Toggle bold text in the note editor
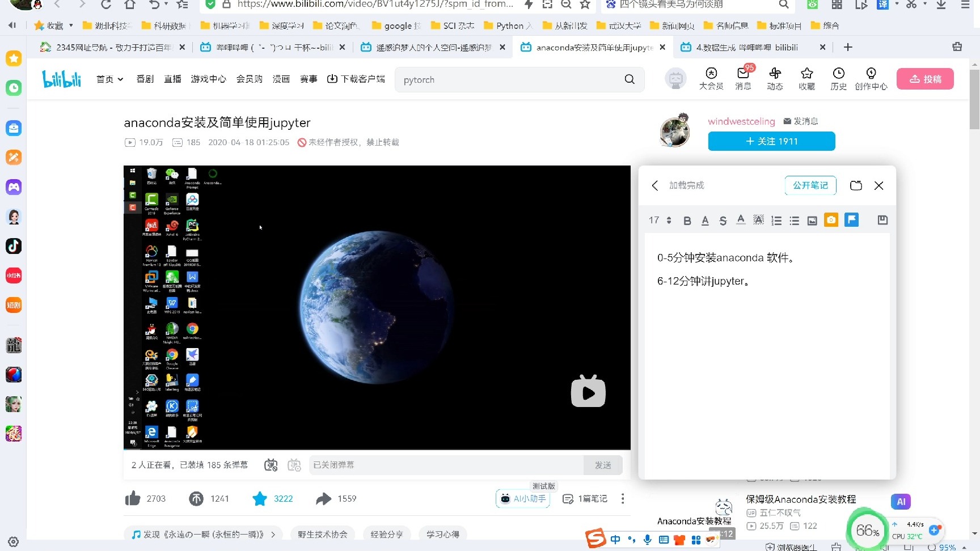The height and width of the screenshot is (551, 980). (687, 220)
